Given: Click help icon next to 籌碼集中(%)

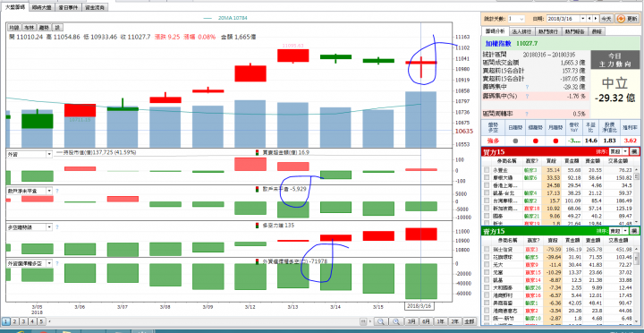Looking at the screenshot, I should coord(527,96).
